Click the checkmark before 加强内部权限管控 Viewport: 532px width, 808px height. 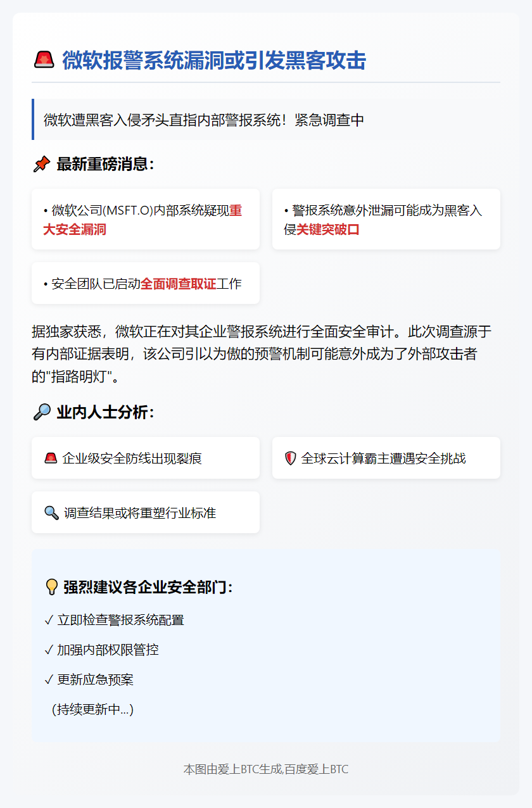point(49,650)
